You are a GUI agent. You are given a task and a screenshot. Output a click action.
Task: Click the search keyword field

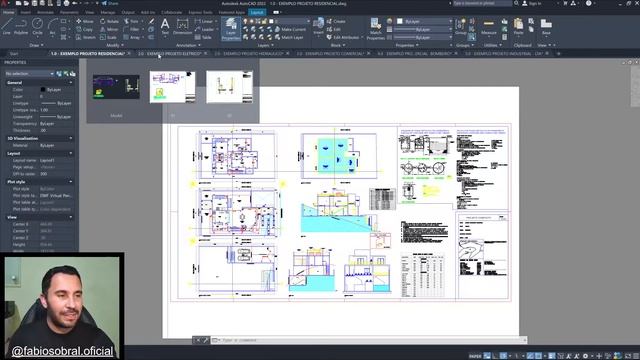click(x=482, y=3)
